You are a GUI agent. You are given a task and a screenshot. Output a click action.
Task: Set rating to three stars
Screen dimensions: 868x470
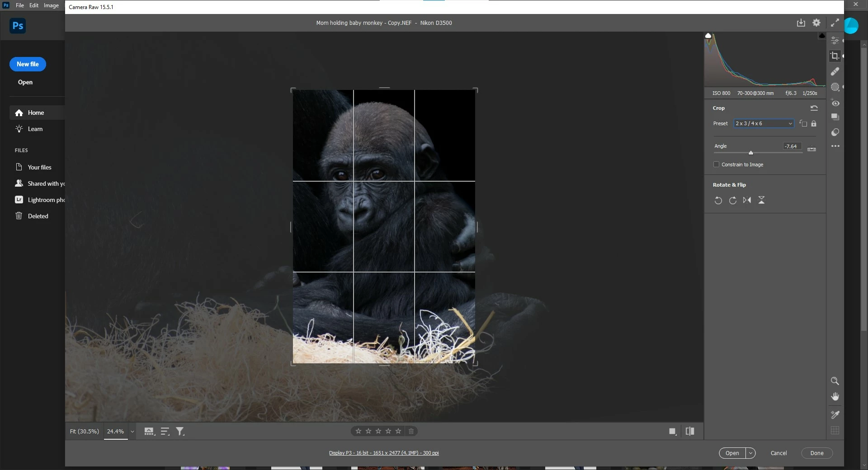click(x=378, y=431)
